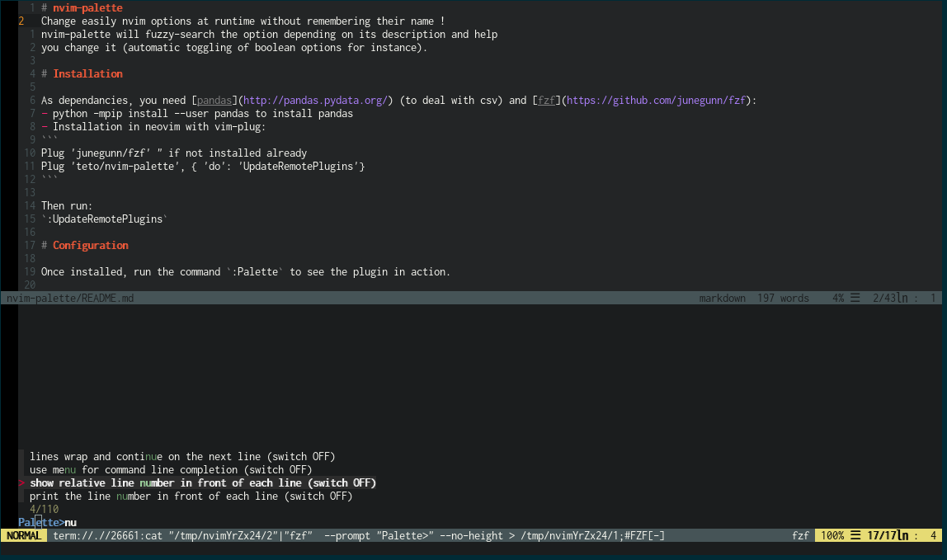Image resolution: width=947 pixels, height=560 pixels.
Task: Click the Configuration heading
Action: [91, 245]
